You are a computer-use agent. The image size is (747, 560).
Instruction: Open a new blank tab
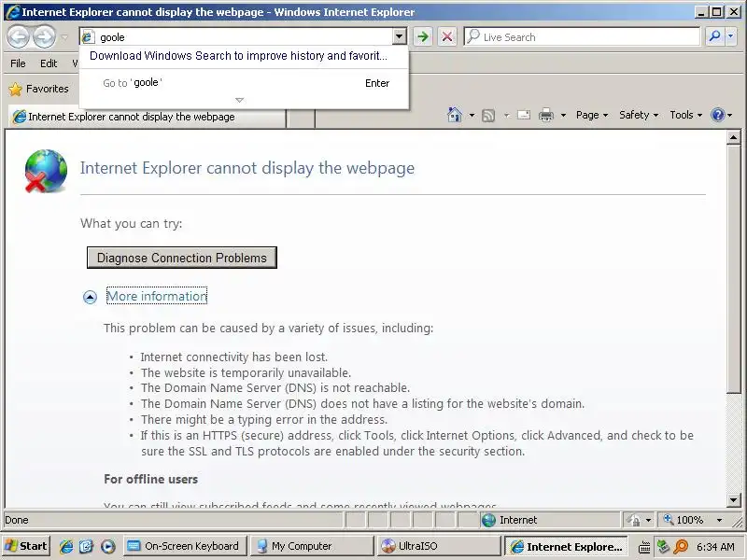pos(301,118)
